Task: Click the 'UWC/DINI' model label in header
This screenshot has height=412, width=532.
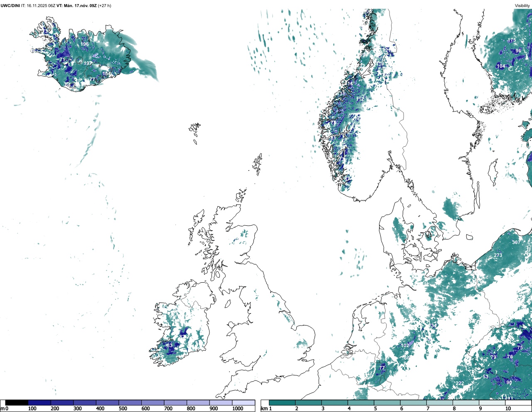Action: coord(10,5)
